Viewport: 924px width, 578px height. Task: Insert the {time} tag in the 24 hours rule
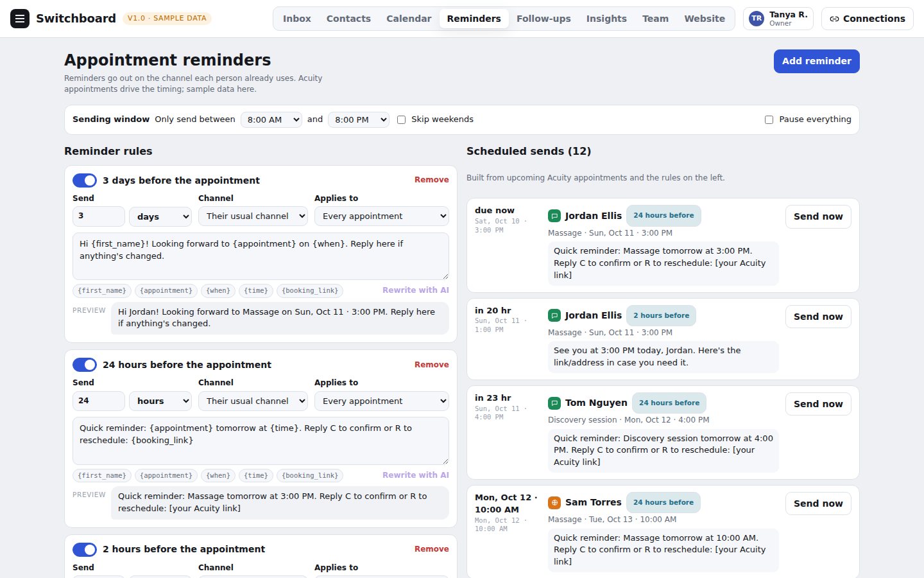(x=256, y=476)
